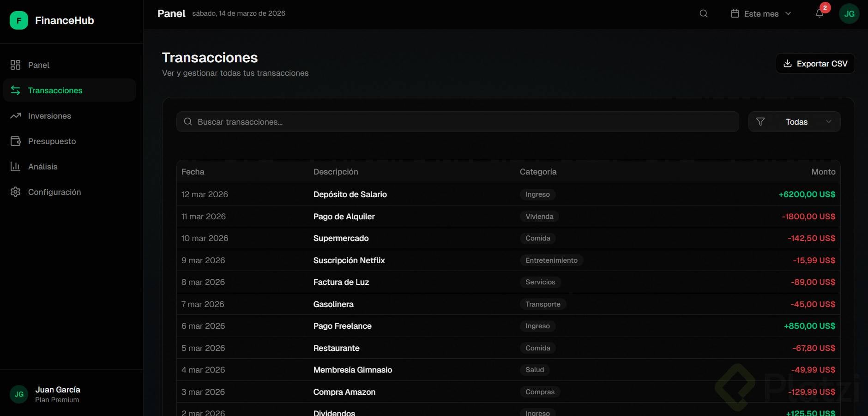Click the Panel grid icon in sidebar
Viewport: 868px width, 416px height.
[x=16, y=65]
